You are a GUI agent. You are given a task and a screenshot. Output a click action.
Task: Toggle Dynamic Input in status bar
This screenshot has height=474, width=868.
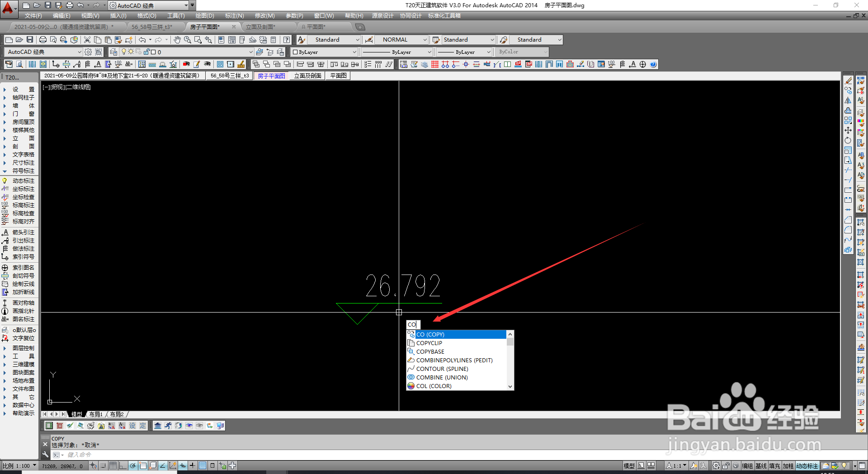(x=183, y=465)
